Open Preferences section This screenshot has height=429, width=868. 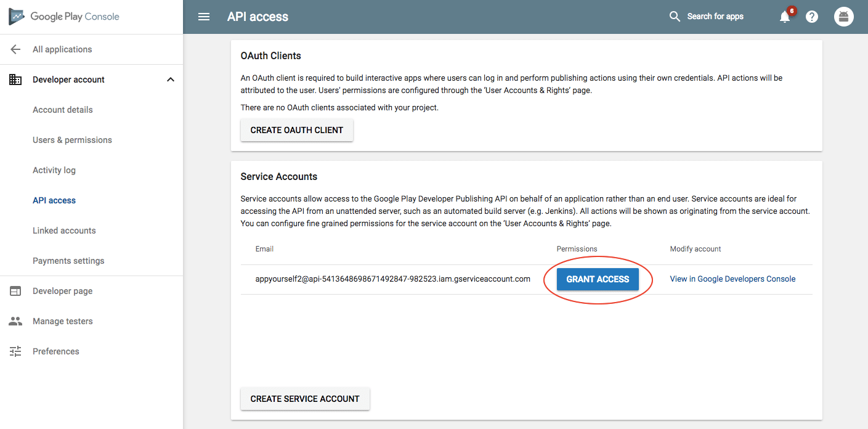[x=56, y=351]
